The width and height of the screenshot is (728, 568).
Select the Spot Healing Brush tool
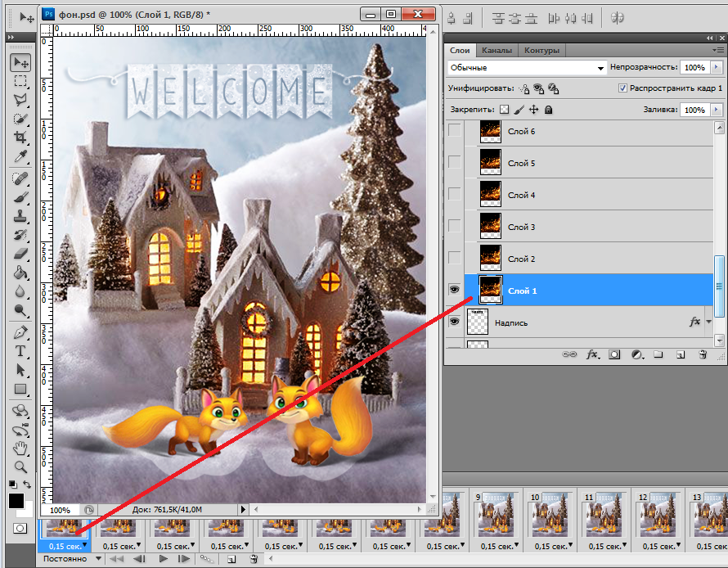click(x=20, y=178)
